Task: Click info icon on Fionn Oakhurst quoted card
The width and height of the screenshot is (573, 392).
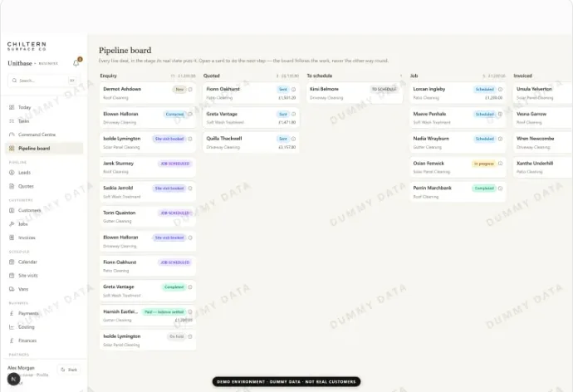Action: click(293, 89)
